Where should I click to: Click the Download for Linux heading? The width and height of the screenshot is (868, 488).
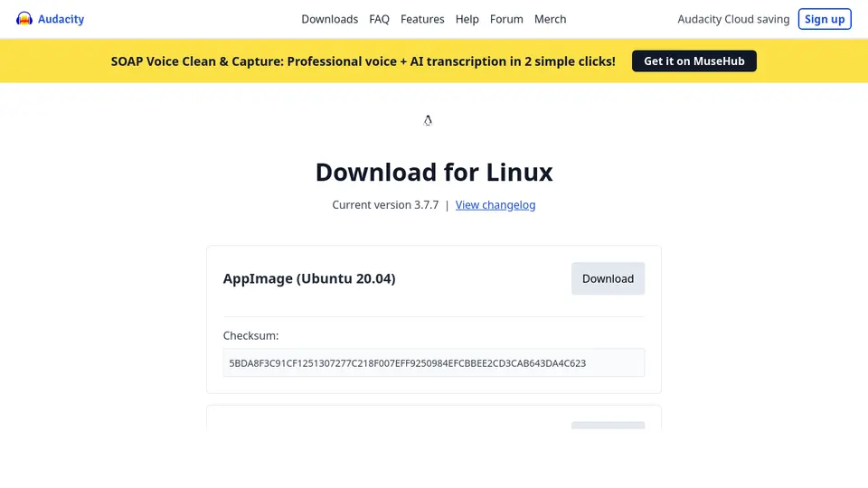434,172
